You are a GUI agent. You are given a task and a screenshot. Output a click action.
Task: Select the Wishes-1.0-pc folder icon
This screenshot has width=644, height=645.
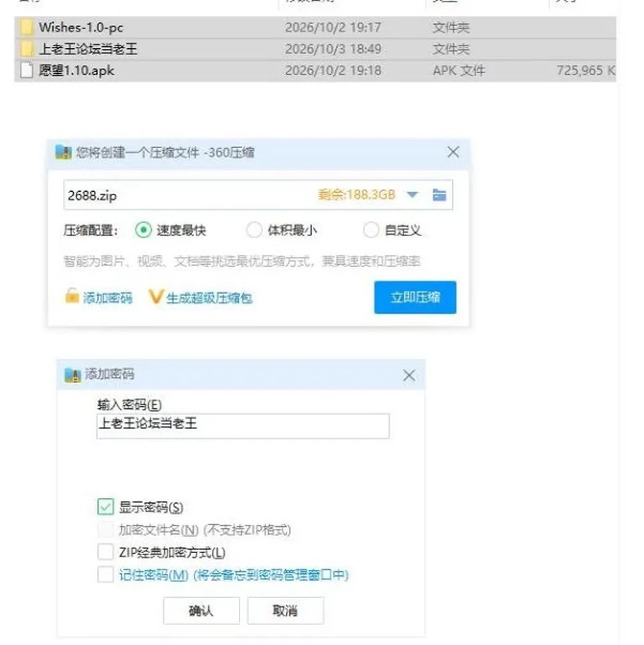tap(27, 27)
